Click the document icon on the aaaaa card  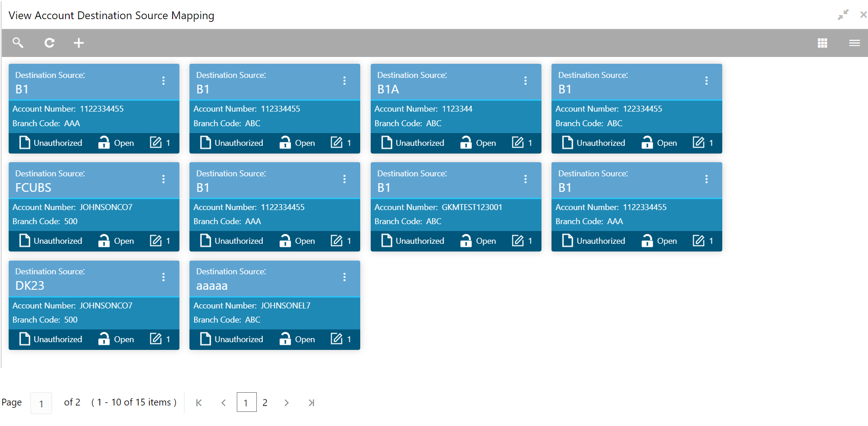(205, 339)
